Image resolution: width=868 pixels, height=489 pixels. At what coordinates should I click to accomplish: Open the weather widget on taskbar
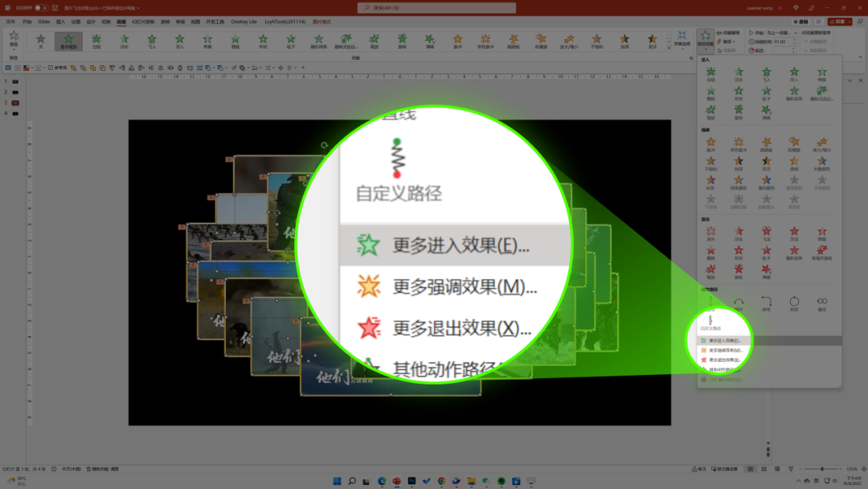pos(17,481)
